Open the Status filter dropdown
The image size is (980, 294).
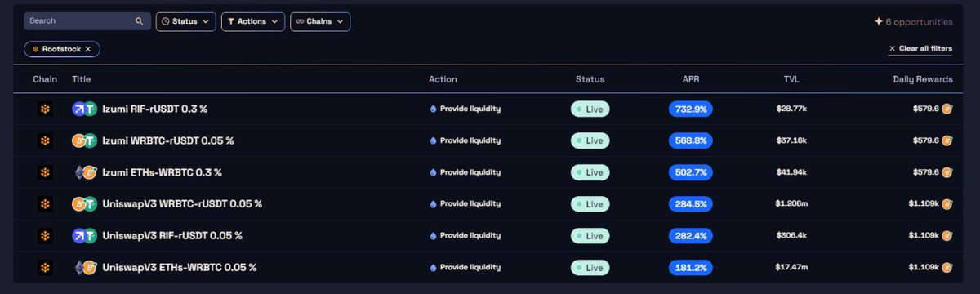pos(186,21)
